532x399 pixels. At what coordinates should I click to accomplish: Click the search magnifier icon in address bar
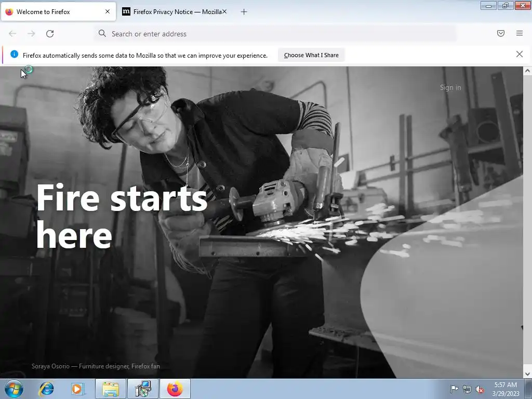(x=102, y=33)
